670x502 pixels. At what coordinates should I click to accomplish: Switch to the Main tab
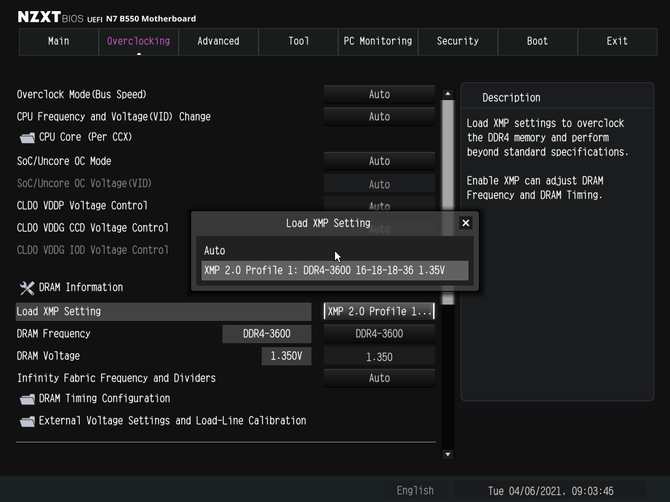[59, 41]
